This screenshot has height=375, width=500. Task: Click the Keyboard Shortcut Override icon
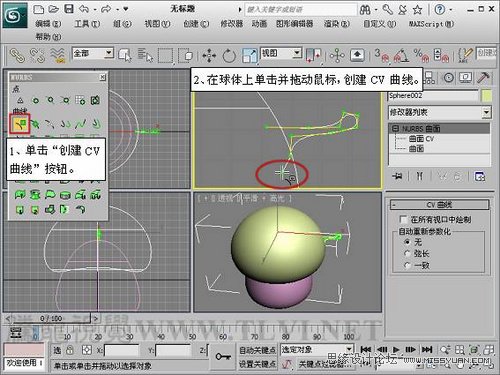(357, 55)
